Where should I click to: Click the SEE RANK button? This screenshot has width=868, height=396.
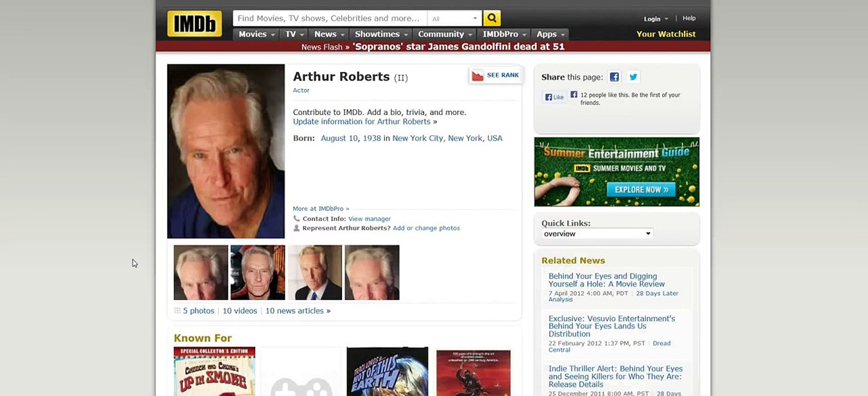[496, 75]
